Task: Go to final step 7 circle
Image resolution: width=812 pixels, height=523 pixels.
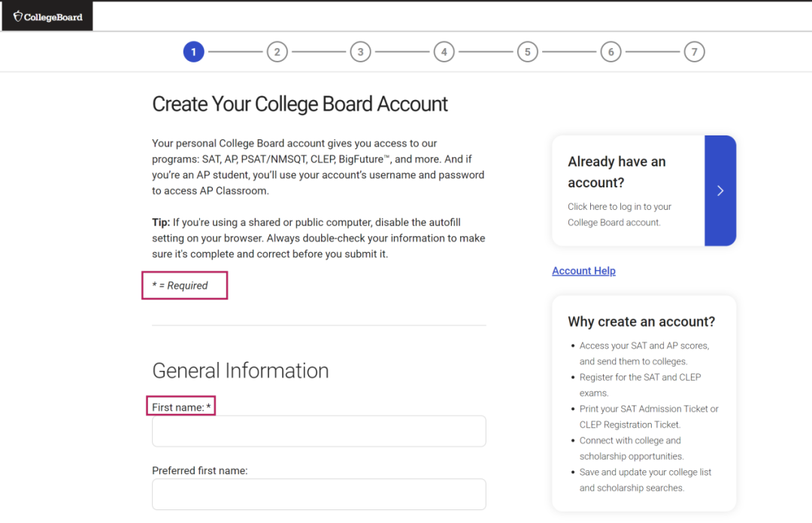Action: [695, 52]
